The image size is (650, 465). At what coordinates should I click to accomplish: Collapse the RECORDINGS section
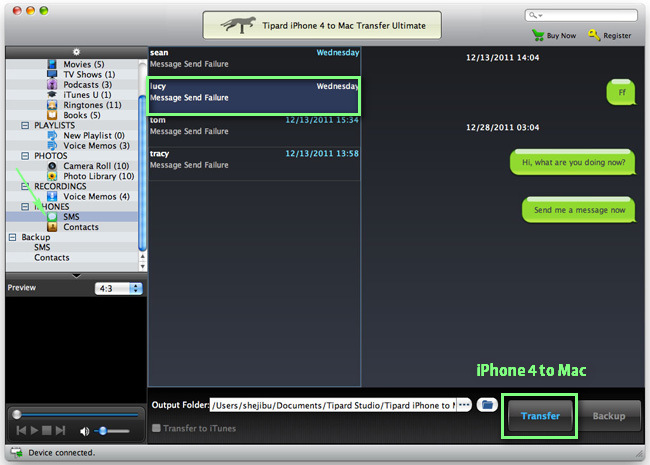pyautogui.click(x=25, y=186)
